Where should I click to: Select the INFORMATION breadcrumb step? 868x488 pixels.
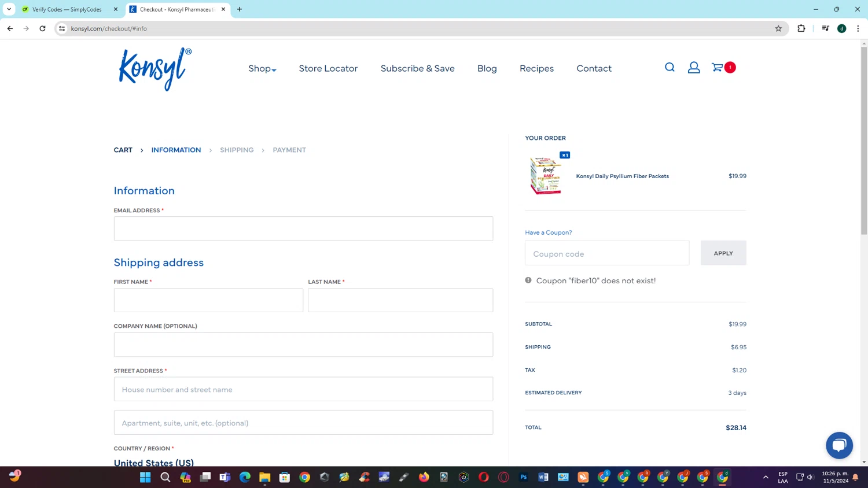(x=176, y=150)
